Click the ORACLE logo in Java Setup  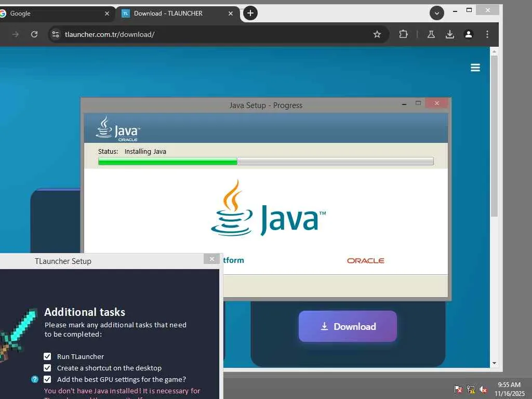tap(365, 261)
